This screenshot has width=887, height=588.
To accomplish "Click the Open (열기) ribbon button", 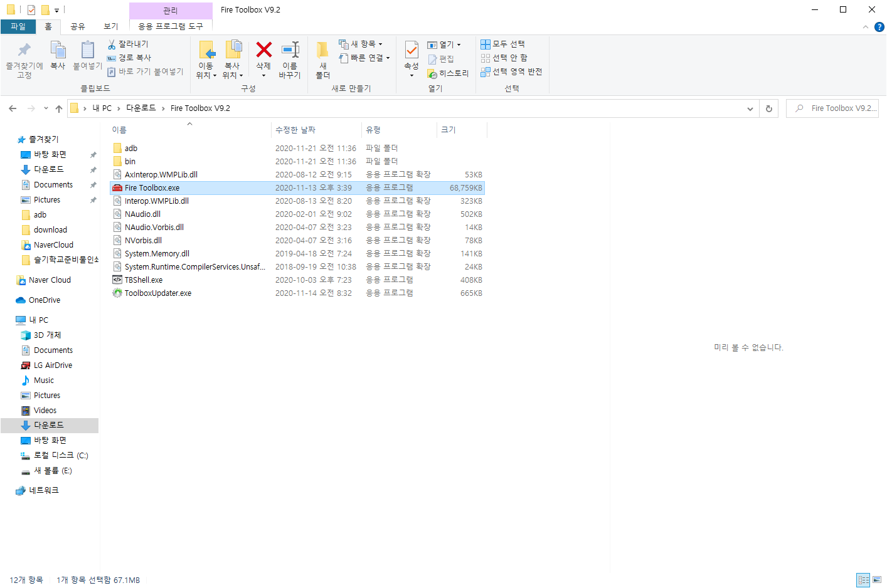I will 444,45.
